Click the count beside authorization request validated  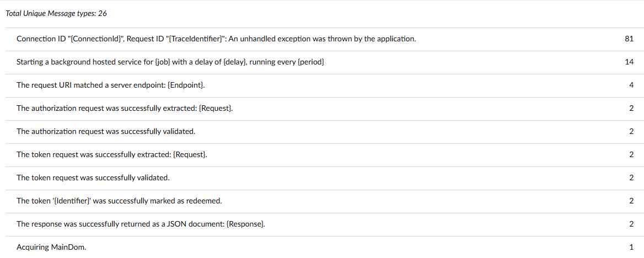[x=631, y=132]
